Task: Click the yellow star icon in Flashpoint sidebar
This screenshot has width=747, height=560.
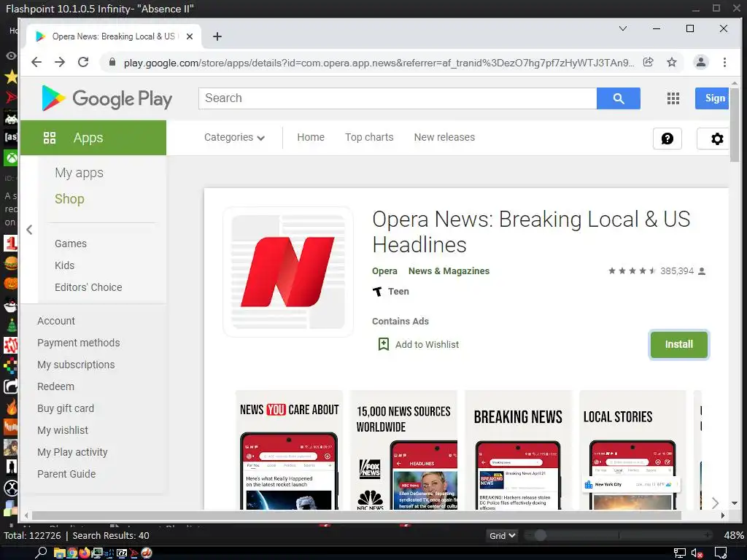Action: click(x=11, y=76)
